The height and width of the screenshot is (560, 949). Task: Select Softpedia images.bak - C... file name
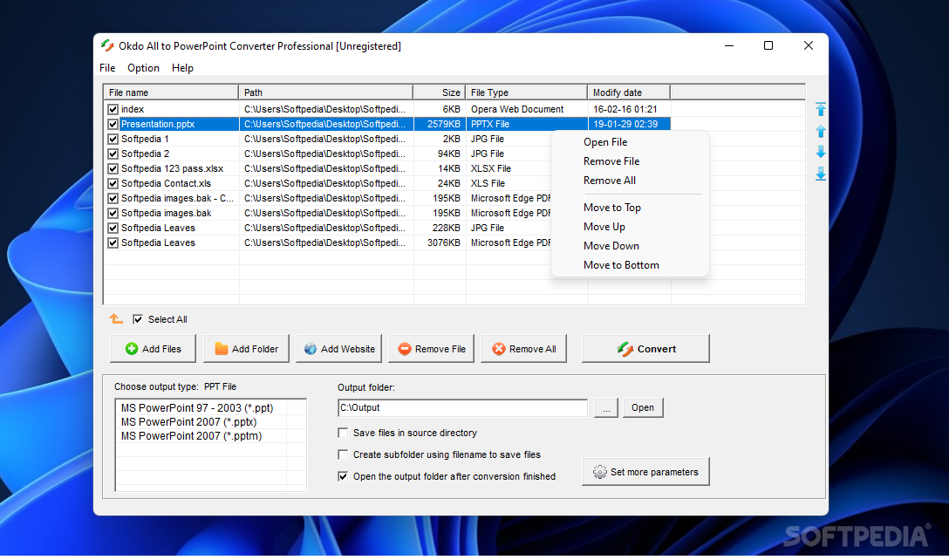(x=177, y=199)
